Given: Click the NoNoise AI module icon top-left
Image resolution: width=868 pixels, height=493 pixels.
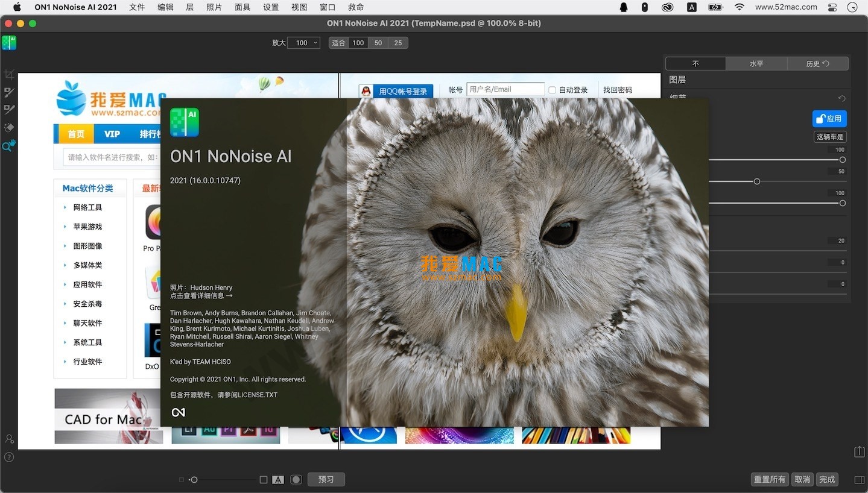Looking at the screenshot, I should (8, 42).
